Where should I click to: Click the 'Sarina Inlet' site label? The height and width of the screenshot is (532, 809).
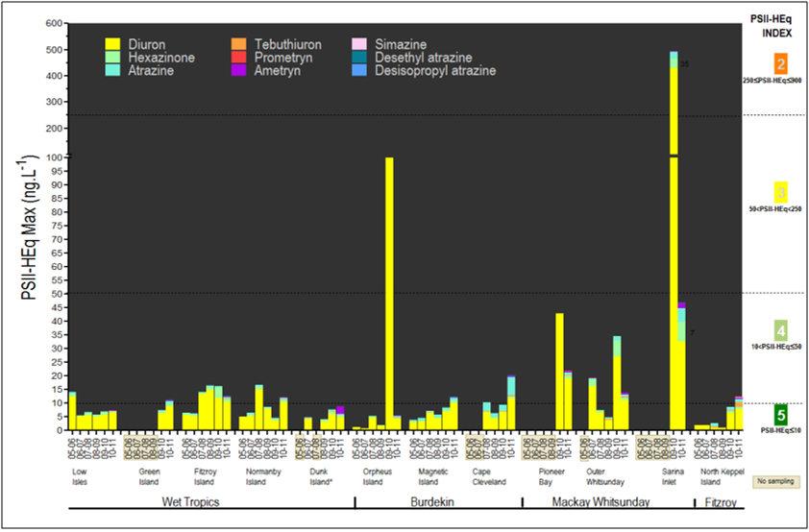click(x=672, y=477)
